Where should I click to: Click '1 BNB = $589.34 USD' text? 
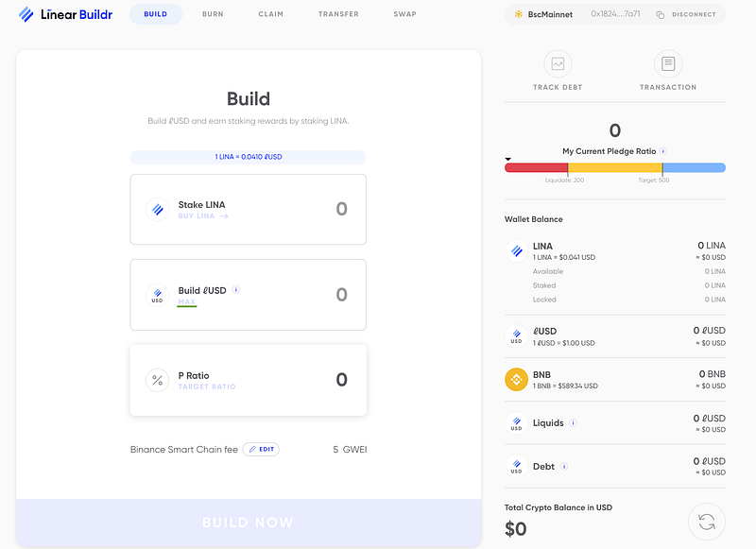coord(565,386)
